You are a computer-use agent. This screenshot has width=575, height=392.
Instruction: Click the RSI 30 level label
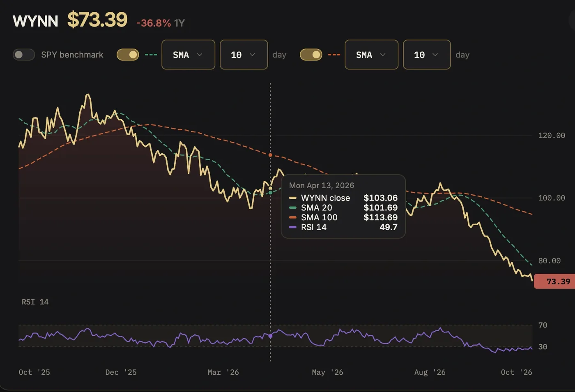coord(543,347)
